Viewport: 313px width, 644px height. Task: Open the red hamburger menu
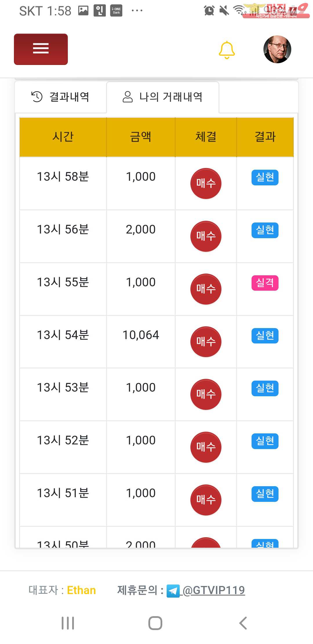tap(41, 49)
